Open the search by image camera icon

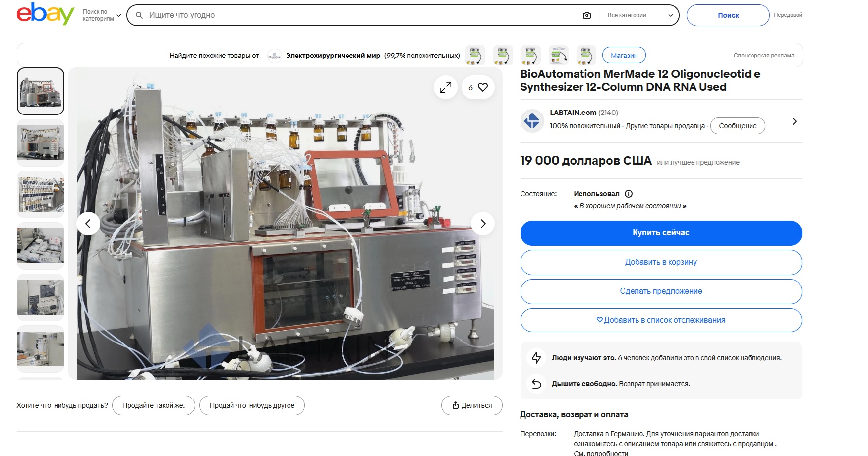(x=587, y=15)
